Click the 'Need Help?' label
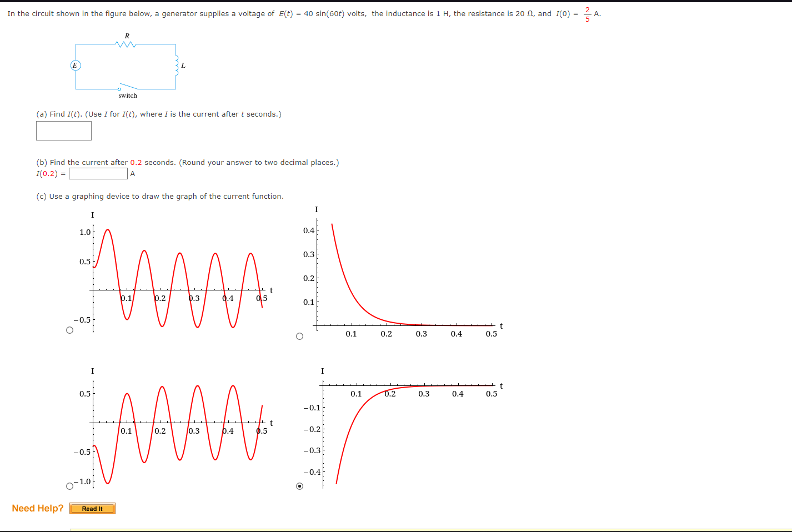The width and height of the screenshot is (792, 532). click(38, 508)
